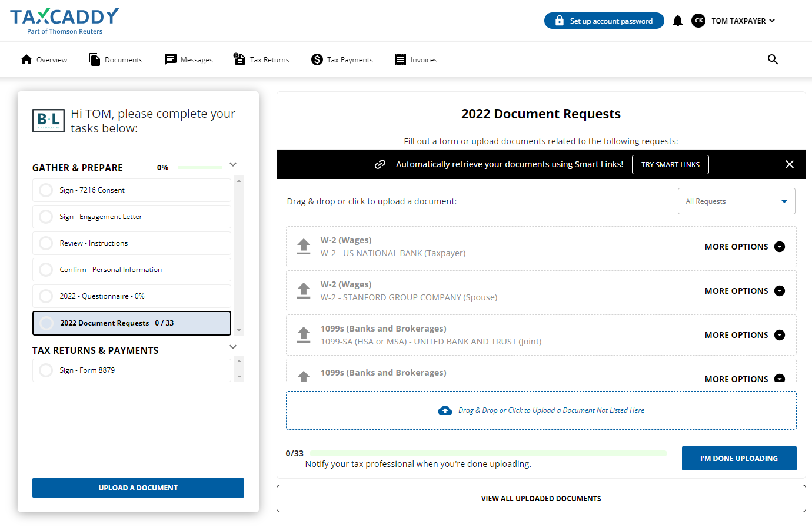812x527 pixels.
Task: Expand MORE OPTIONS for STANFORD GROUP W-2
Action: pyautogui.click(x=745, y=291)
